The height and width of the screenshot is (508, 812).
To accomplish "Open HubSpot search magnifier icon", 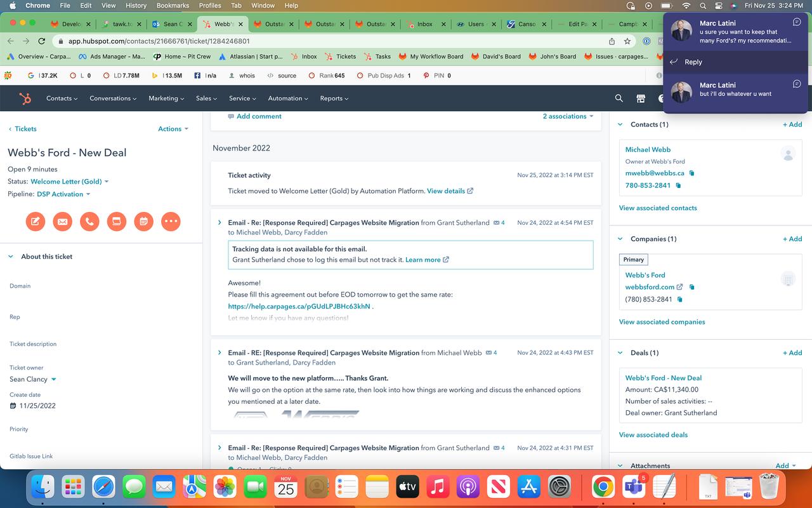I will point(619,98).
